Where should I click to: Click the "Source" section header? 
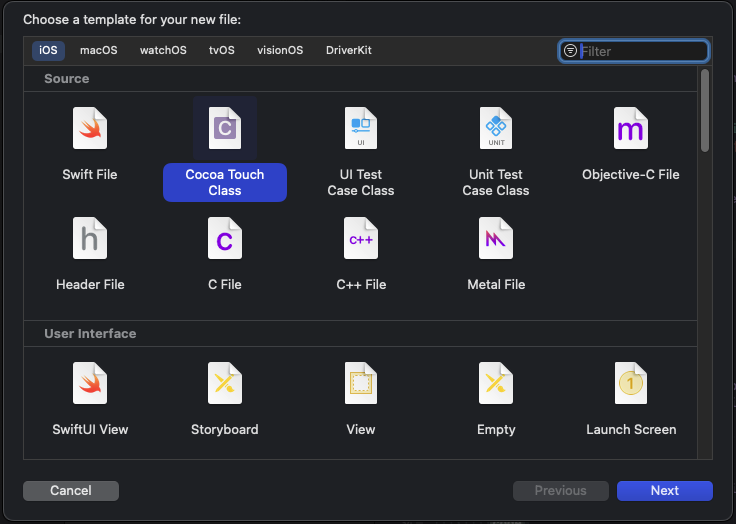(67, 78)
